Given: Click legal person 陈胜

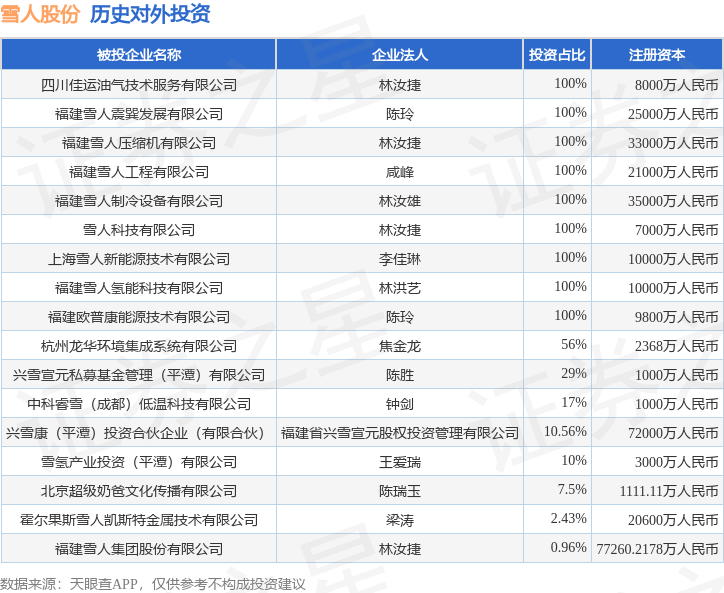Looking at the screenshot, I should (x=400, y=375).
